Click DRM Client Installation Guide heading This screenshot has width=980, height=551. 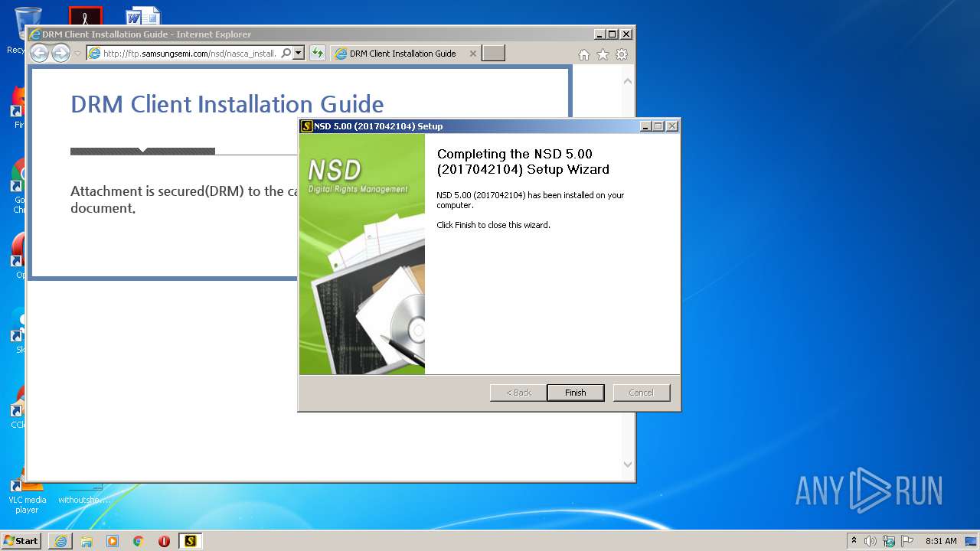pyautogui.click(x=227, y=104)
